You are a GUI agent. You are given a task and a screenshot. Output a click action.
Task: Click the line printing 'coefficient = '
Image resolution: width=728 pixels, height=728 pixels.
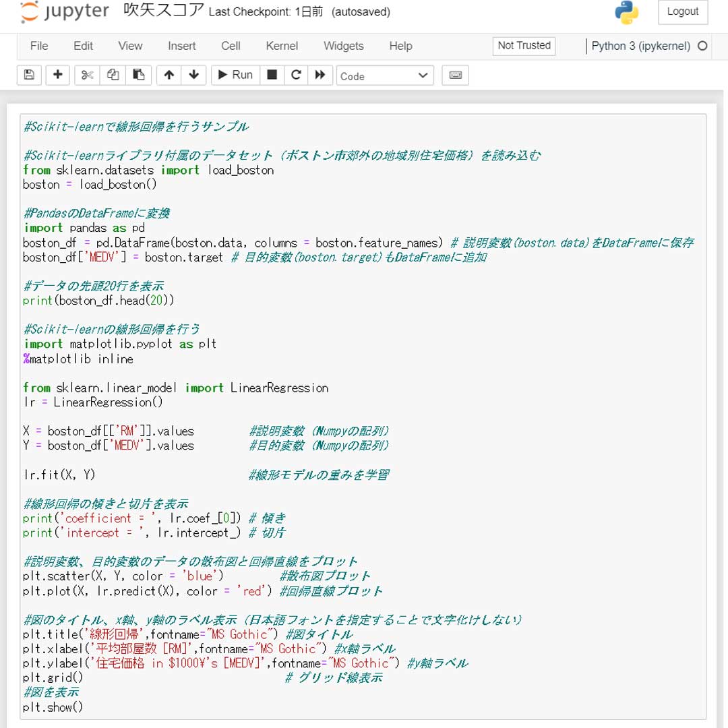tap(154, 518)
